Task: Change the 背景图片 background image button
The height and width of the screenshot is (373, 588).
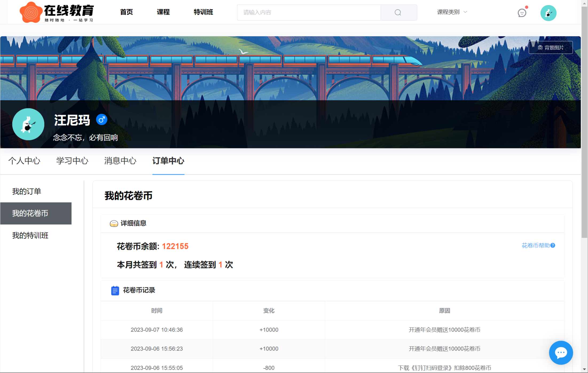Action: click(x=550, y=47)
